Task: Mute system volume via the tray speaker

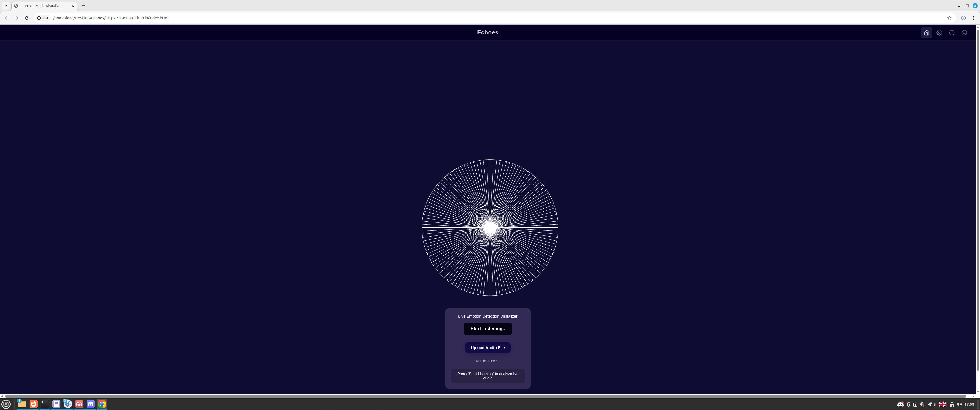Action: pos(959,405)
